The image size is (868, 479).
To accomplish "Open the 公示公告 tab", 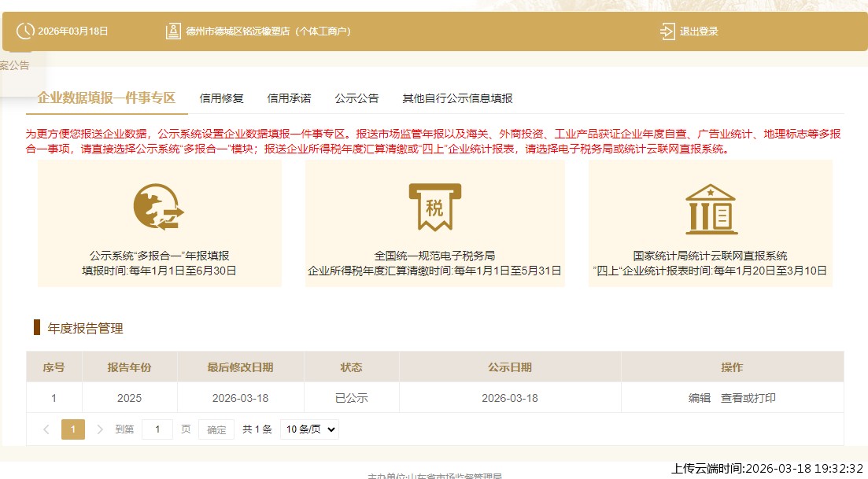I will pos(356,98).
